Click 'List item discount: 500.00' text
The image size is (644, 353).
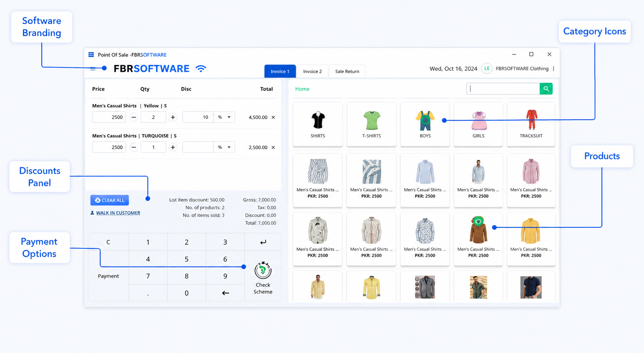coord(197,200)
